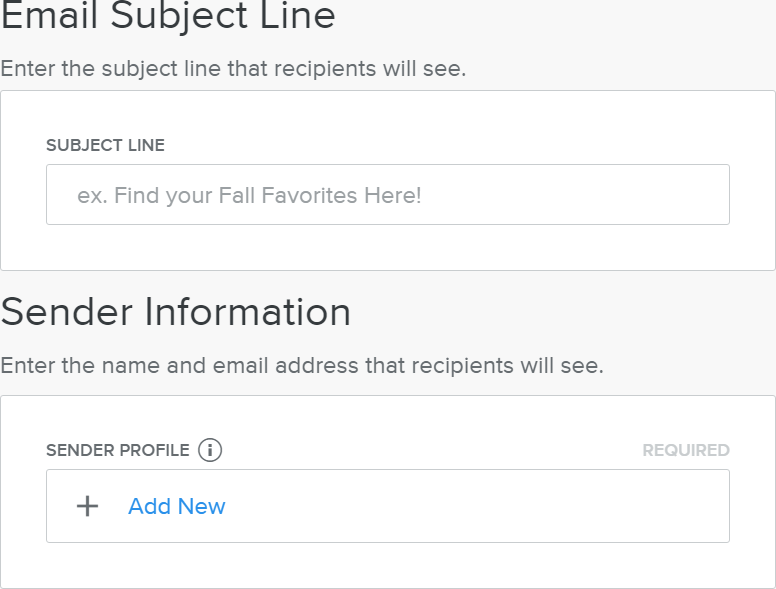776x589 pixels.
Task: Click the SUBJECT LINE field label
Action: [105, 145]
